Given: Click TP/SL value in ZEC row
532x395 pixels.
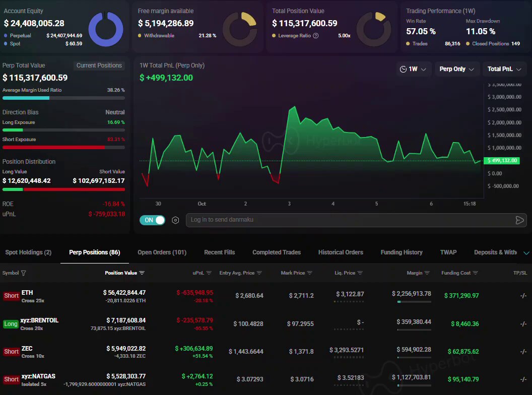Looking at the screenshot, I should click(523, 352).
